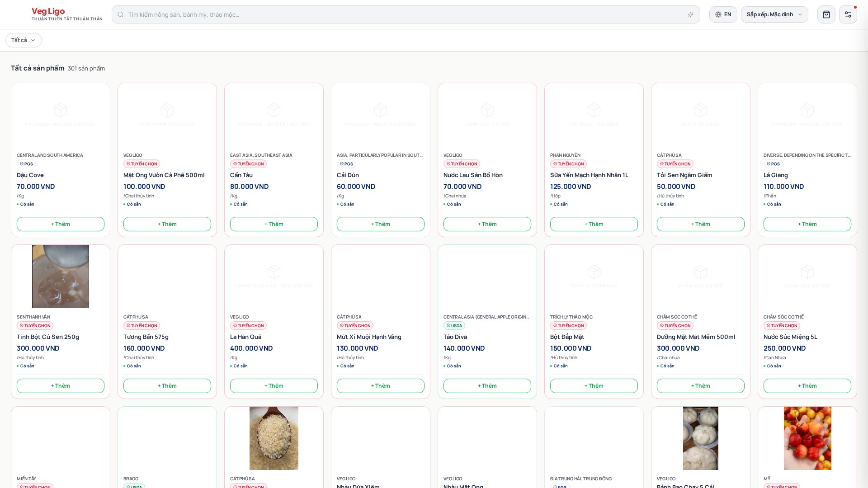Focus the product search input field

click(x=406, y=14)
